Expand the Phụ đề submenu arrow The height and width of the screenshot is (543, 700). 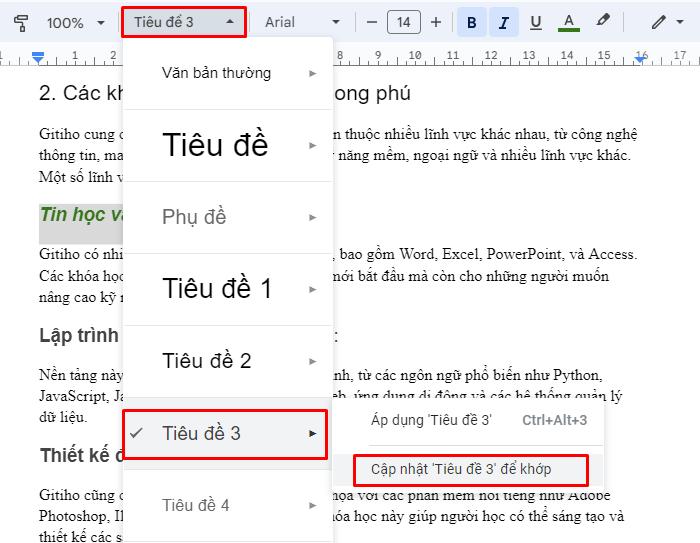312,217
